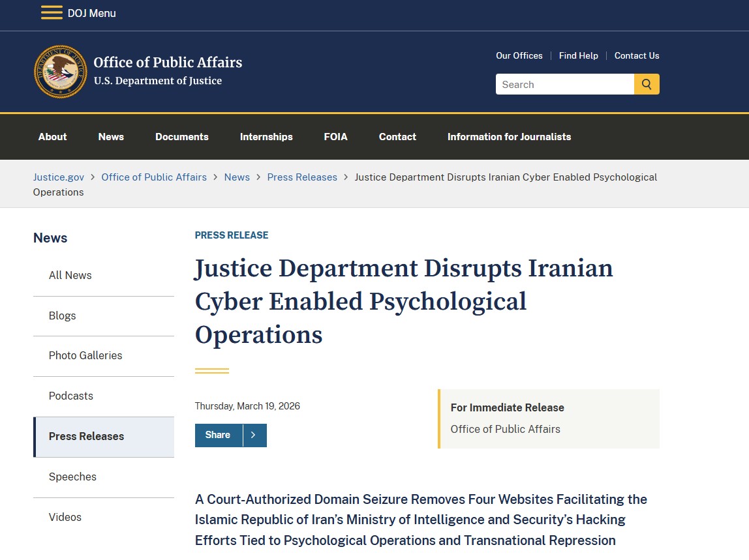Go to Internships in the navigation bar
This screenshot has width=749, height=560.
[x=266, y=137]
